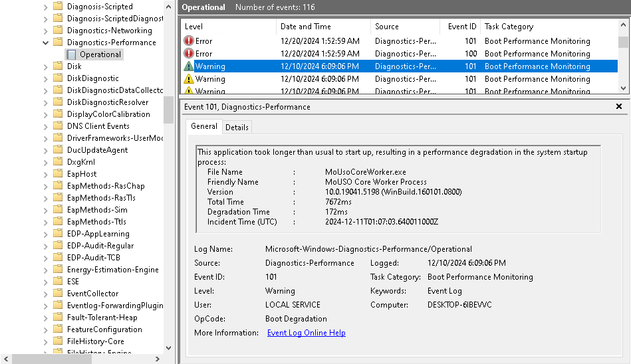Click the ESE folder icon

click(58, 281)
